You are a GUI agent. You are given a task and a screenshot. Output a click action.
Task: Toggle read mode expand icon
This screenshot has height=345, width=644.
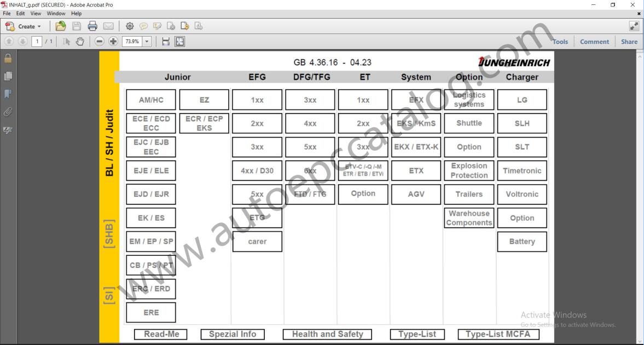coord(634,26)
